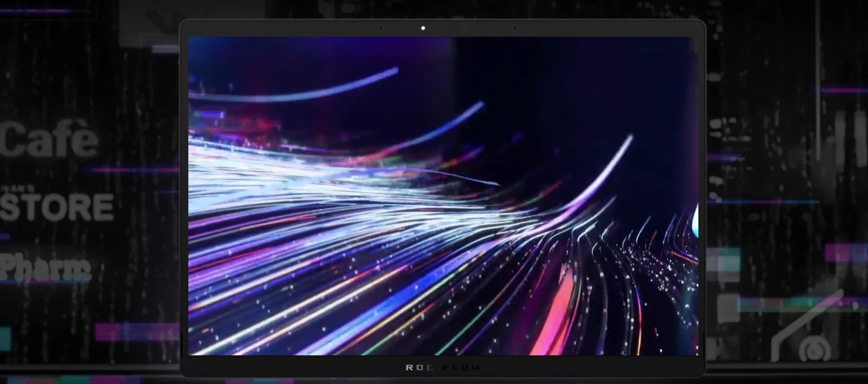
Task: Click the magenta block at far right edge
Action: (846, 252)
